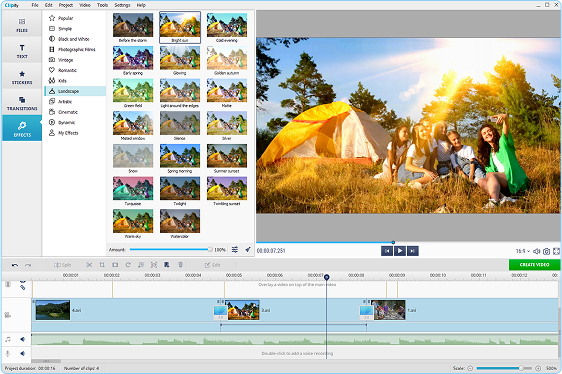This screenshot has height=374, width=562.
Task: Click the music note track icon
Action: tap(8, 339)
